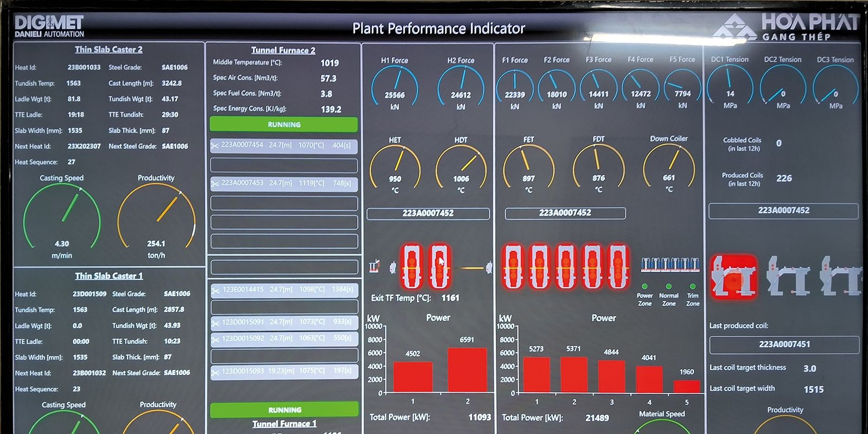The width and height of the screenshot is (868, 434).
Task: Click the laminar cooling bank icon
Action: [670, 264]
